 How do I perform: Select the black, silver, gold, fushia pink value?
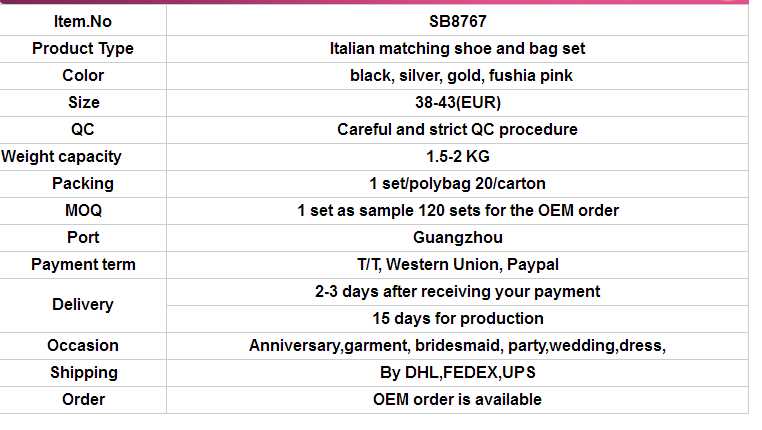pyautogui.click(x=457, y=75)
